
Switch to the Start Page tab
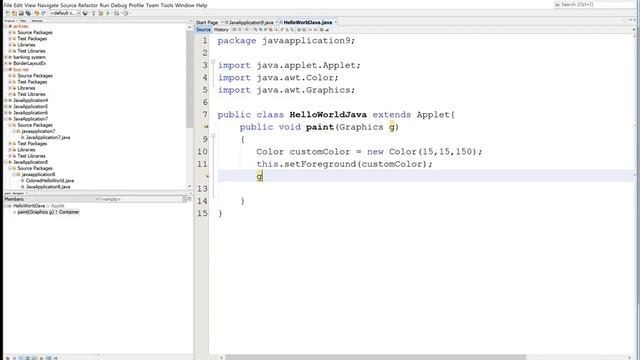(207, 22)
